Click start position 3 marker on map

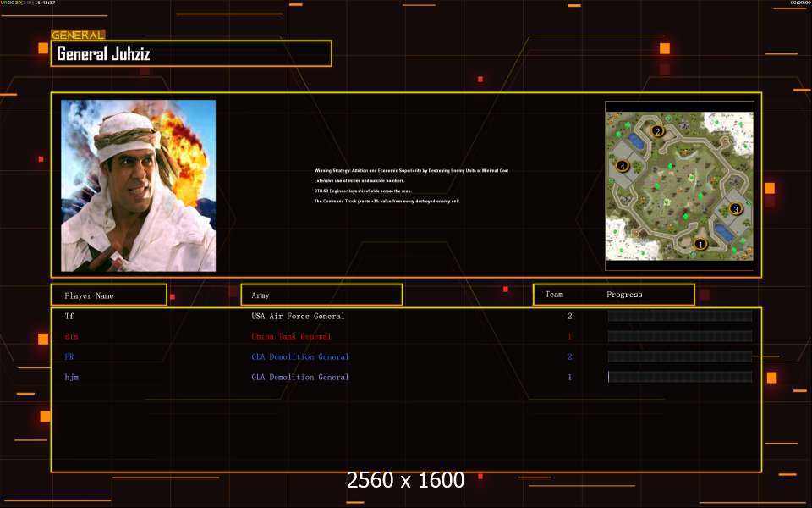pos(735,208)
